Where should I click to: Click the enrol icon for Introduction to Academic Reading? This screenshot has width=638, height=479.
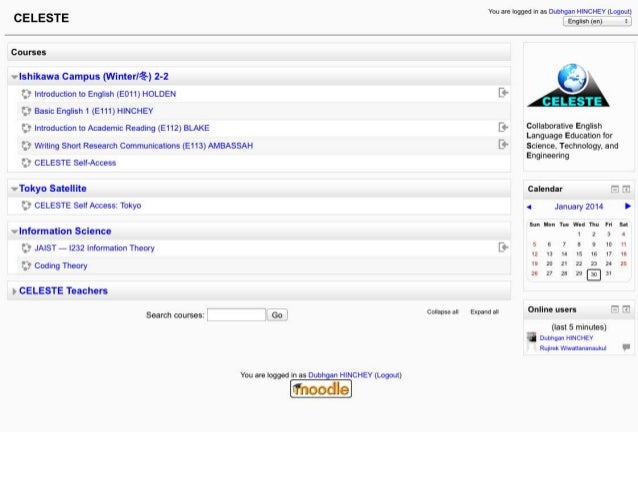coord(503,127)
